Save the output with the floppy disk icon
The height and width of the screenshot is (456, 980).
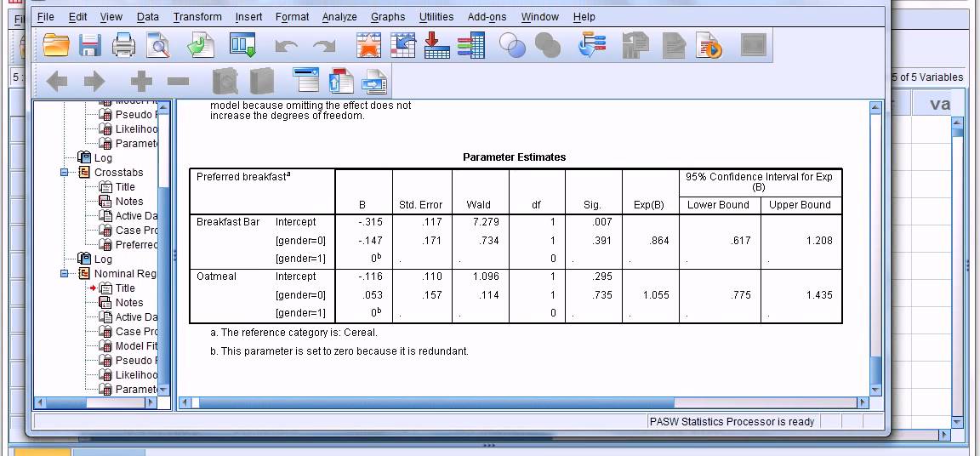click(90, 46)
